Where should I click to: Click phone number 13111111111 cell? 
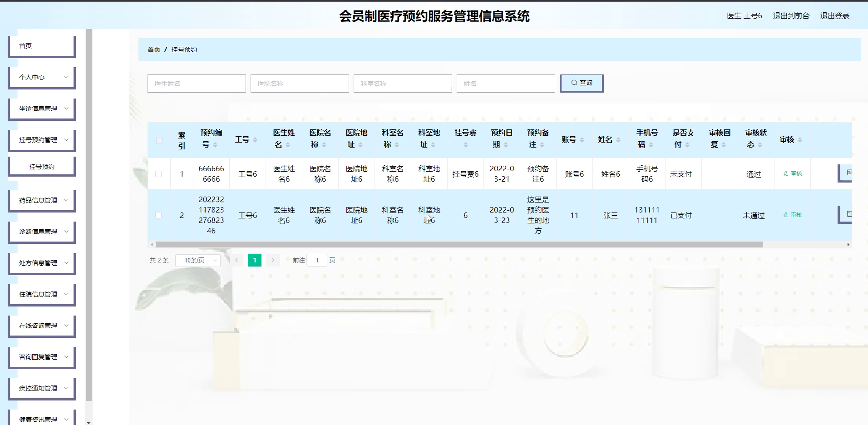click(647, 215)
